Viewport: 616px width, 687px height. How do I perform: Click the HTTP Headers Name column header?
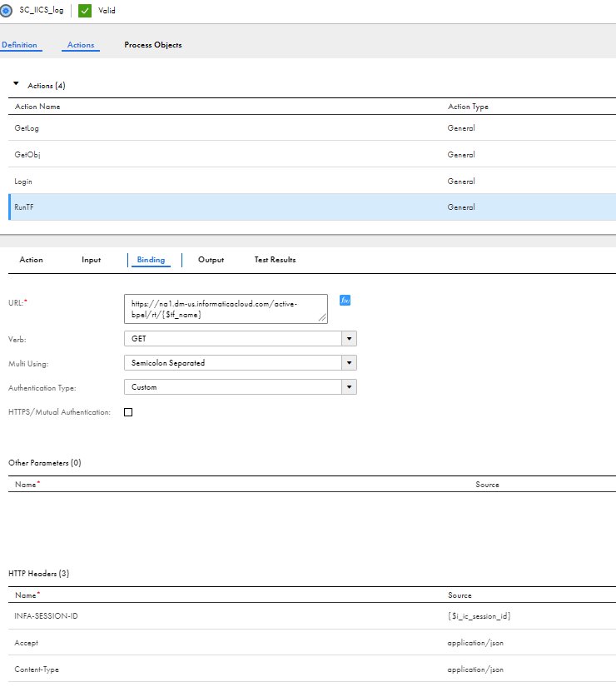(27, 595)
